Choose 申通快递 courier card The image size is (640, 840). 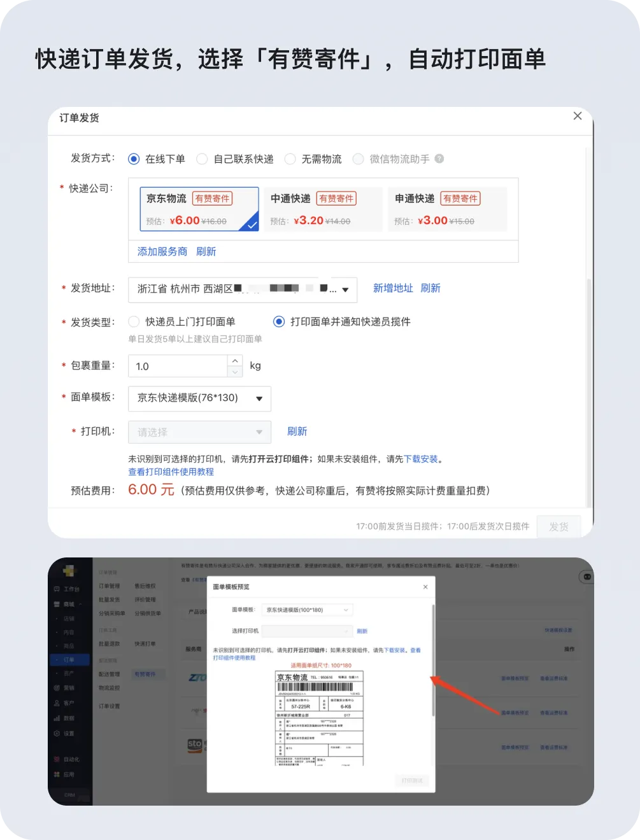click(448, 209)
